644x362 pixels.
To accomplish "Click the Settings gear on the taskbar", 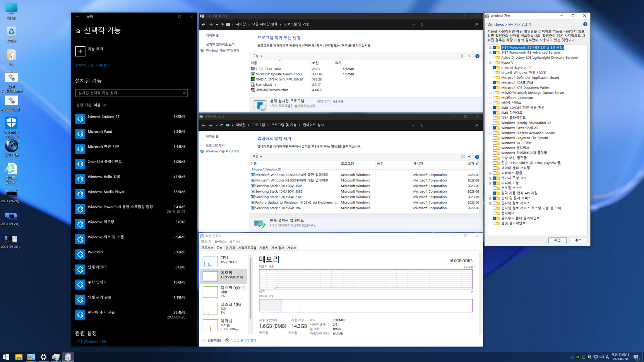I will point(43,357).
